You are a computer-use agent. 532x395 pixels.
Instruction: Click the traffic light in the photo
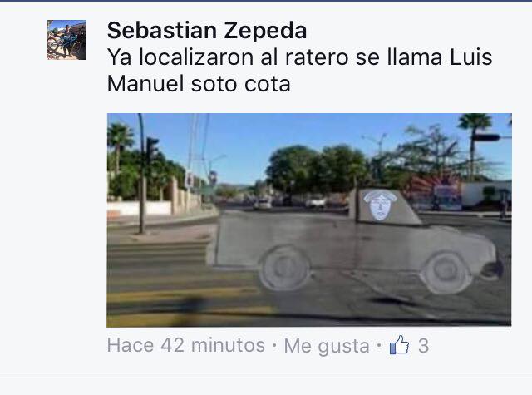[151, 149]
